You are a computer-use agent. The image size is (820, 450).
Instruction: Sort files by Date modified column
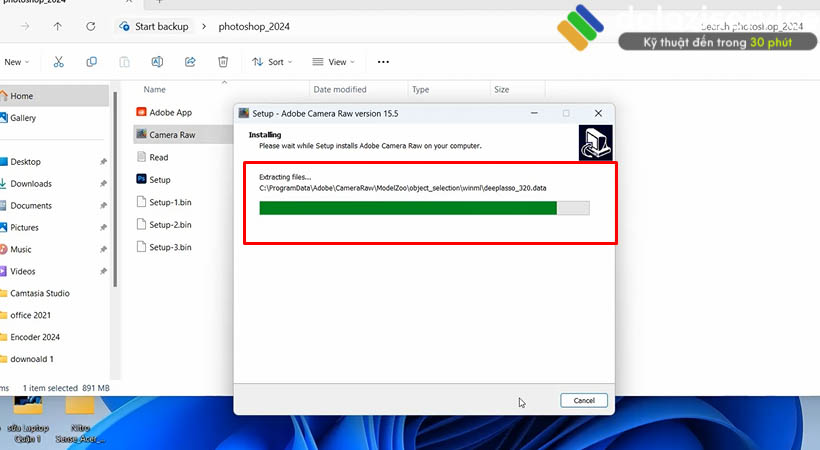pos(340,90)
